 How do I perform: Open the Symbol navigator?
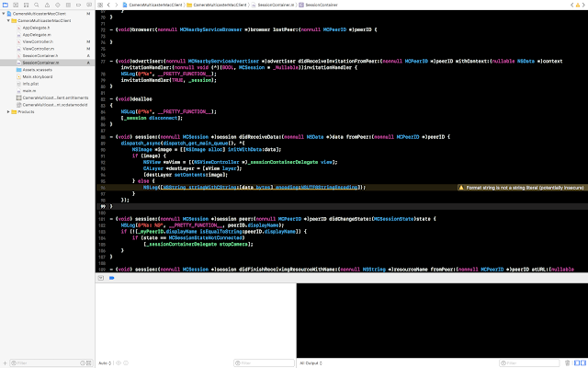pyautogui.click(x=27, y=5)
